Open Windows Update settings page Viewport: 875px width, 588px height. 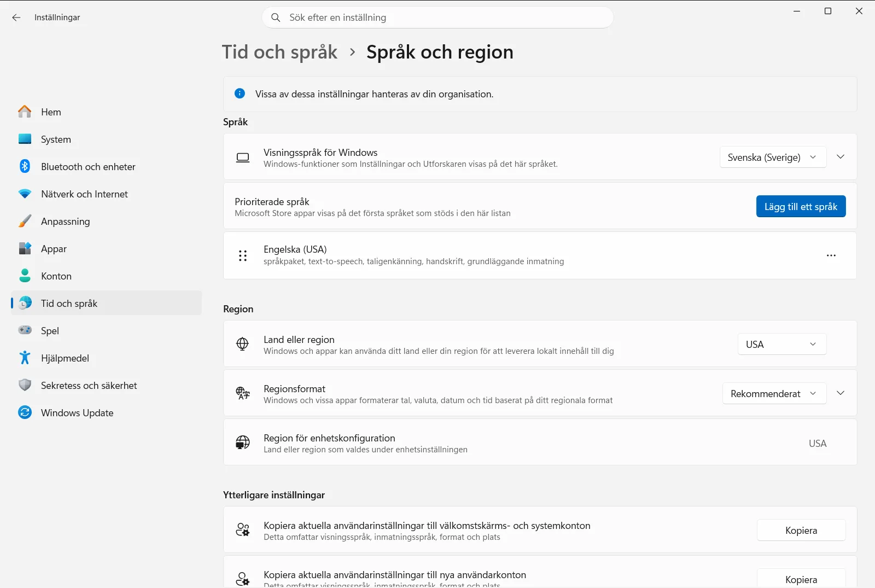(106, 412)
